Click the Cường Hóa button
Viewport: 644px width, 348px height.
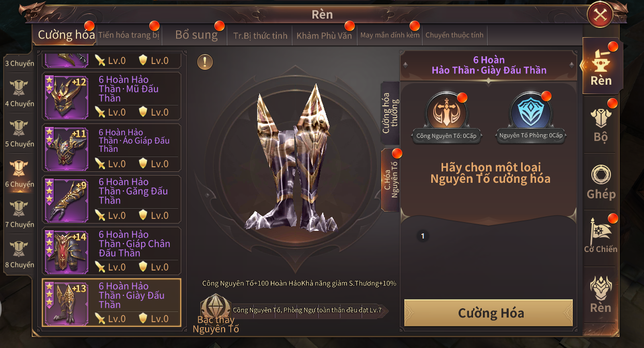pyautogui.click(x=489, y=313)
